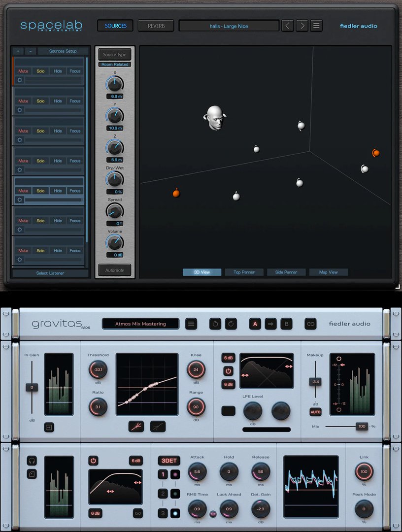Screen dimensions: 402x532
Task: Switch to Top Panner view
Action: (244, 272)
